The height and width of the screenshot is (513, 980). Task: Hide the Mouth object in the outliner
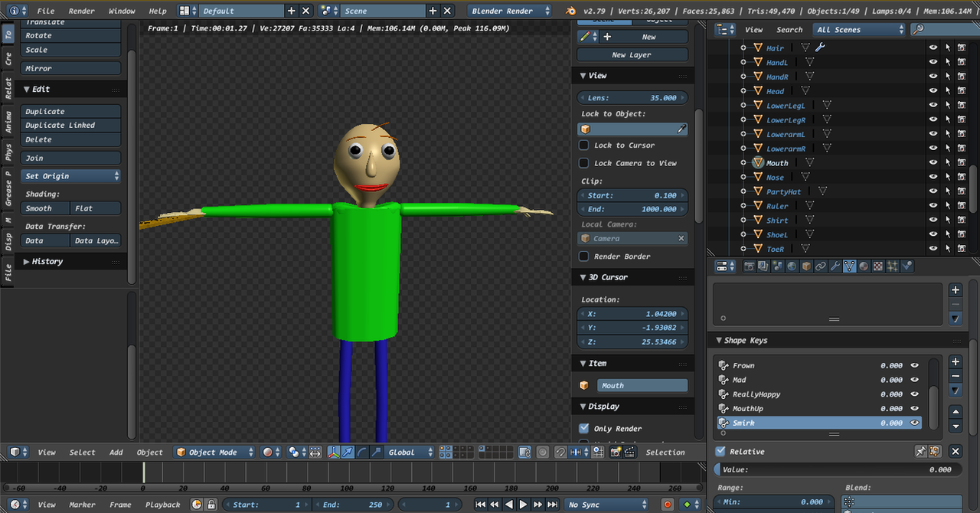[x=933, y=163]
